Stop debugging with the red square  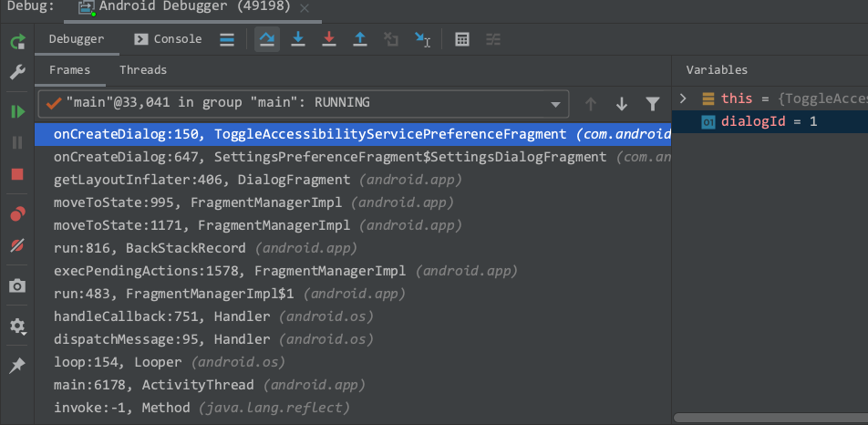(17, 174)
